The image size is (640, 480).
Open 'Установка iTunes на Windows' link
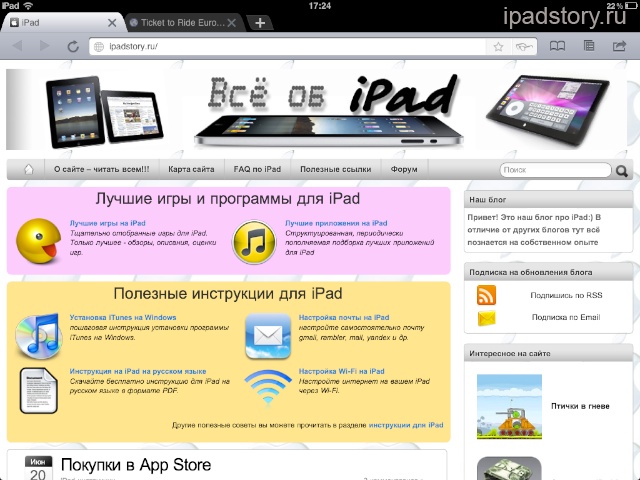point(123,317)
